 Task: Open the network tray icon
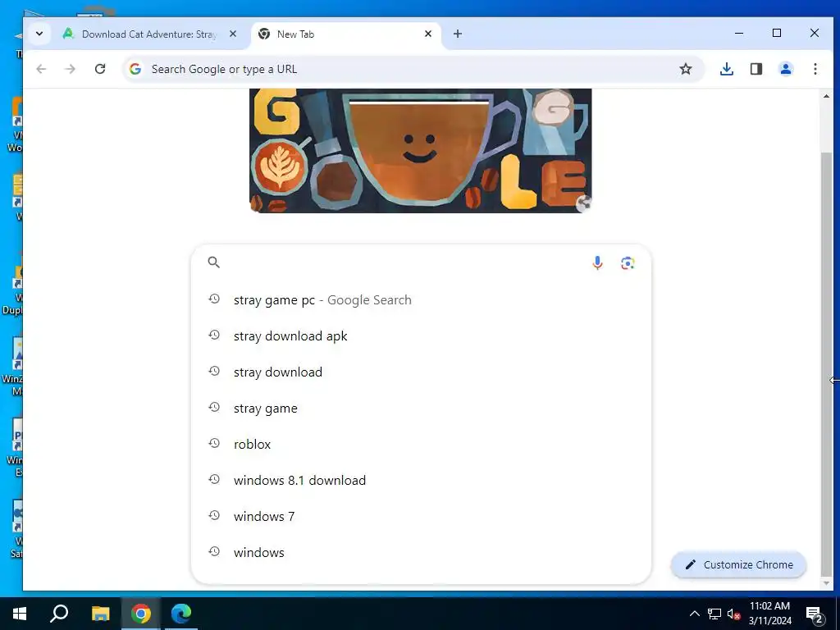point(714,614)
